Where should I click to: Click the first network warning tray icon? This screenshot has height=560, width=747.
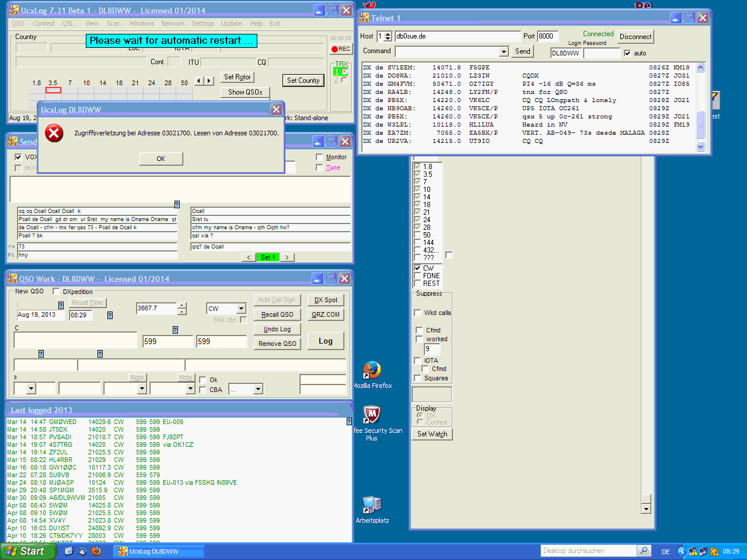pyautogui.click(x=692, y=551)
